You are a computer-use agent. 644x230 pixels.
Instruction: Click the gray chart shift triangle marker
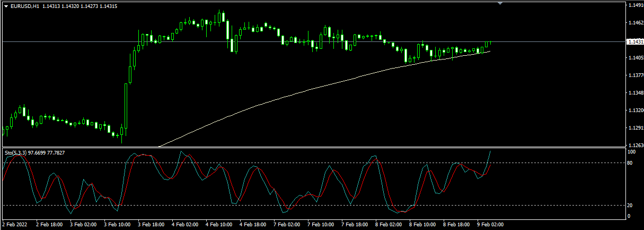coord(500,3)
